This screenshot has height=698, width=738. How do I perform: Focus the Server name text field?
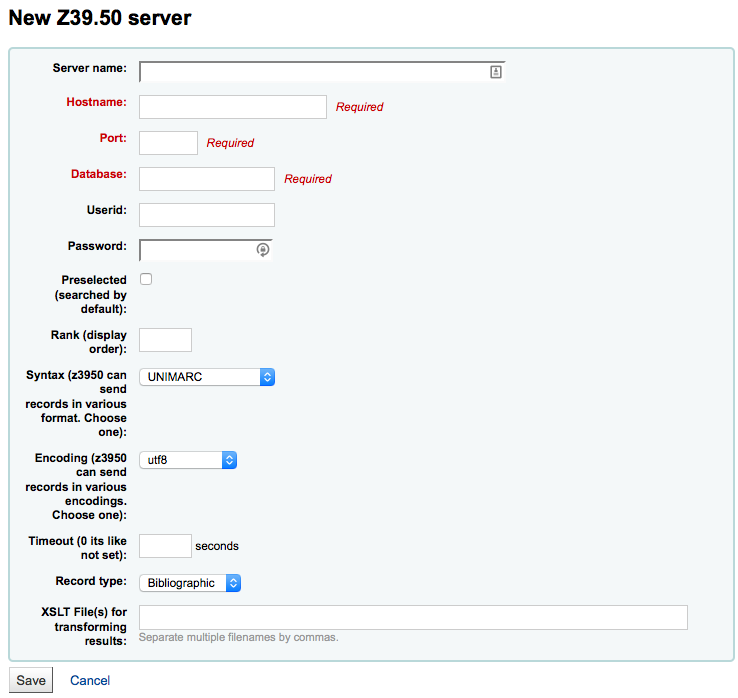[x=312, y=72]
